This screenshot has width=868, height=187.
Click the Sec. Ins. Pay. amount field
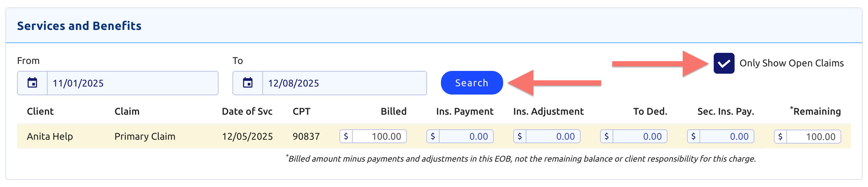pos(727,136)
